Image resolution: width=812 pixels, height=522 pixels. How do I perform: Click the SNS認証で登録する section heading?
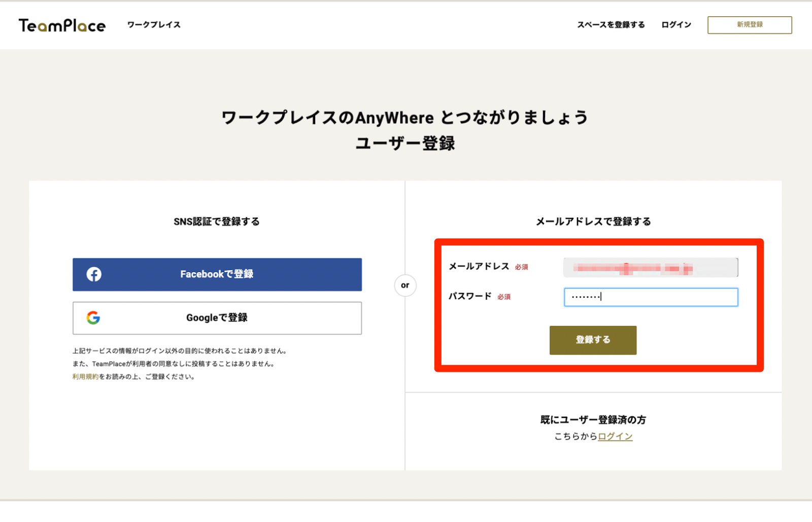coord(217,221)
